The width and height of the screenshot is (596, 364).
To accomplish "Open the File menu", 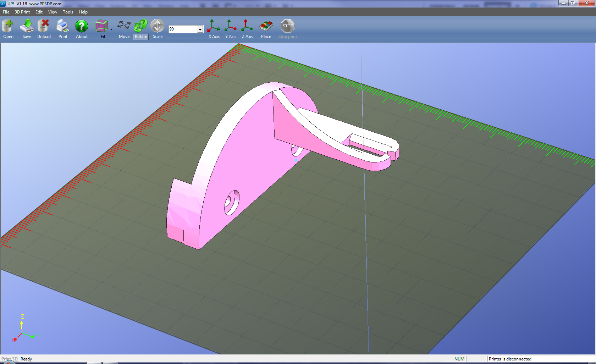I will (6, 12).
